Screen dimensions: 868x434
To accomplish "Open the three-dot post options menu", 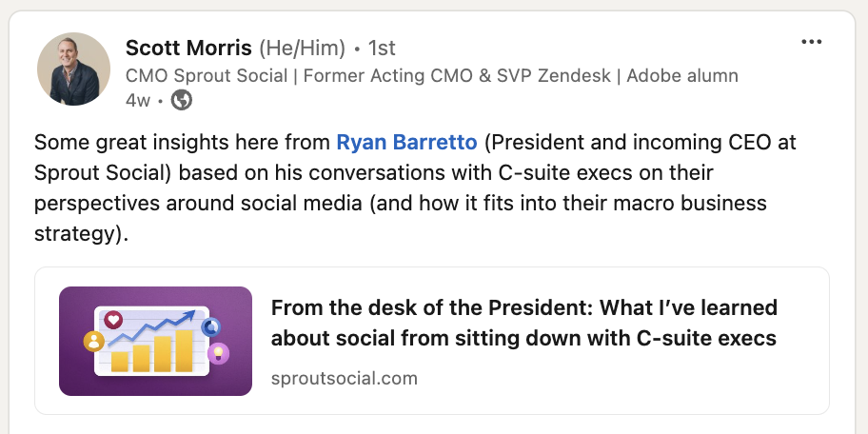I will [811, 42].
